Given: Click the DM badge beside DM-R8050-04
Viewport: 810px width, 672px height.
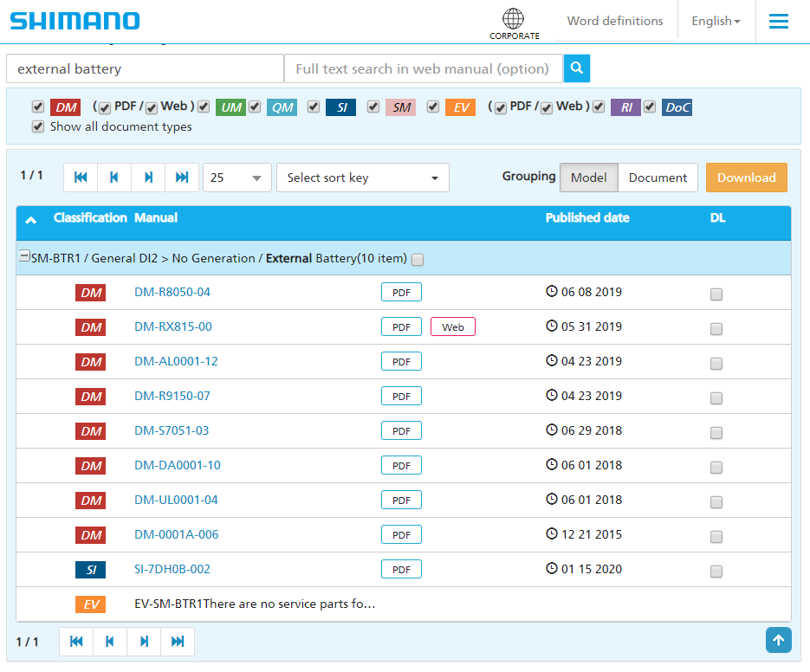Looking at the screenshot, I should [90, 293].
